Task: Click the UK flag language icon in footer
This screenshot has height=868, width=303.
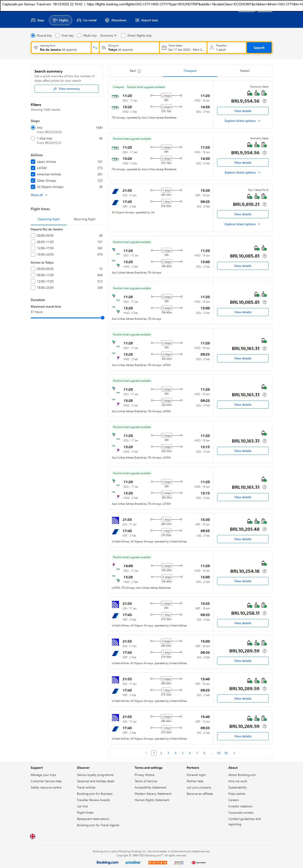Action: coord(33,836)
